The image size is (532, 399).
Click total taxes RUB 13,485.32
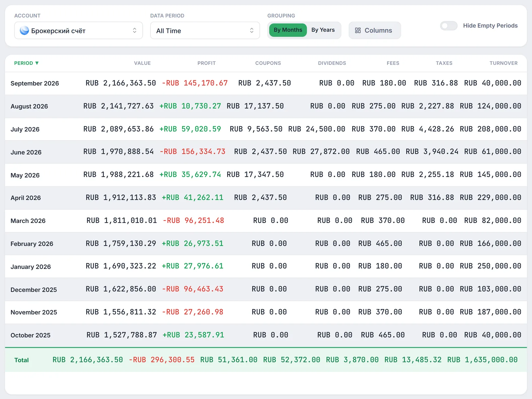(413, 360)
